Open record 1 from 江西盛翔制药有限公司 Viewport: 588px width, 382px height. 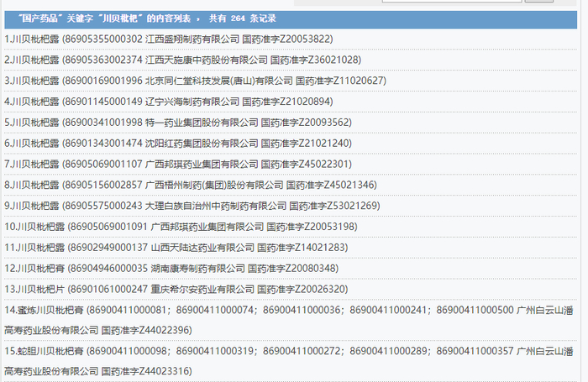(169, 39)
